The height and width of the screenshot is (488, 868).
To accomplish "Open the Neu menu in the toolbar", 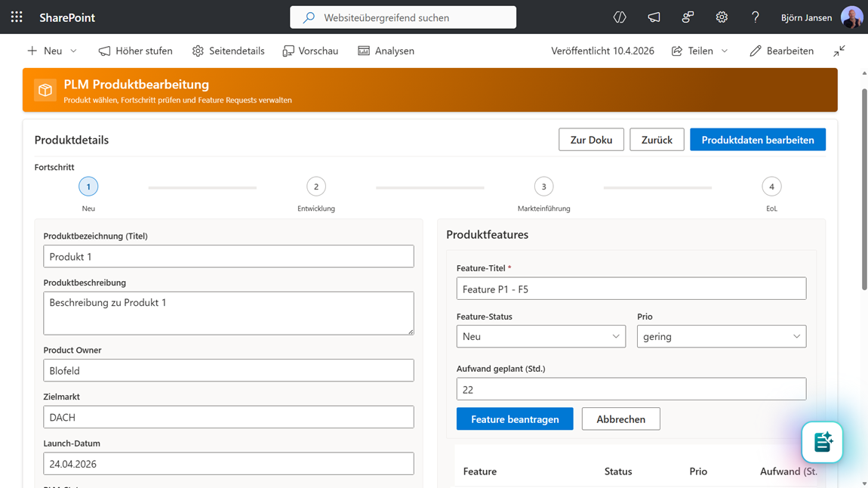I will click(51, 51).
